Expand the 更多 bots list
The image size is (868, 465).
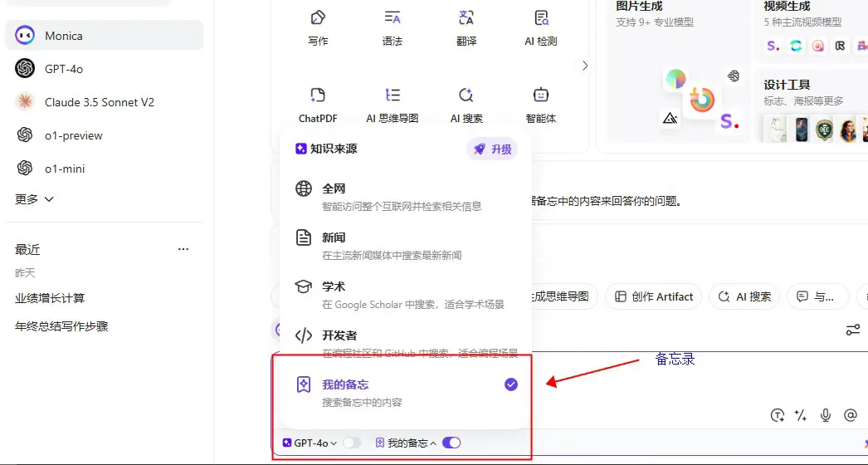pos(34,199)
